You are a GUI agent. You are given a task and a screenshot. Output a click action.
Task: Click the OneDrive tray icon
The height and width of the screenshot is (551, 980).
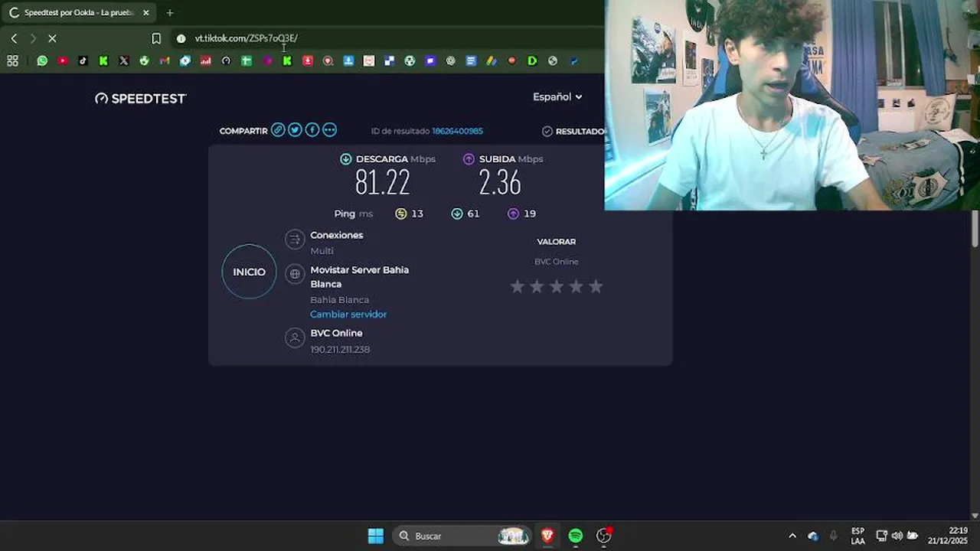pyautogui.click(x=813, y=536)
